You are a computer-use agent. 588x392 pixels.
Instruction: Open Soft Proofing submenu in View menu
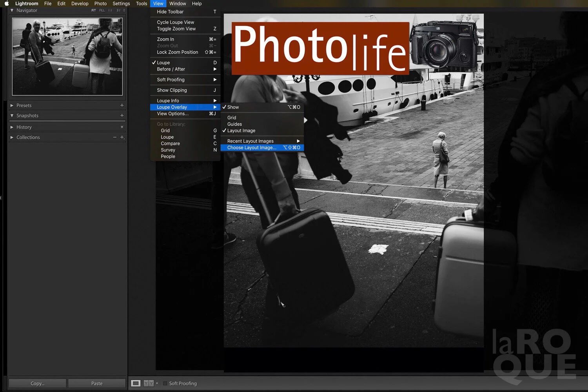tap(185, 80)
